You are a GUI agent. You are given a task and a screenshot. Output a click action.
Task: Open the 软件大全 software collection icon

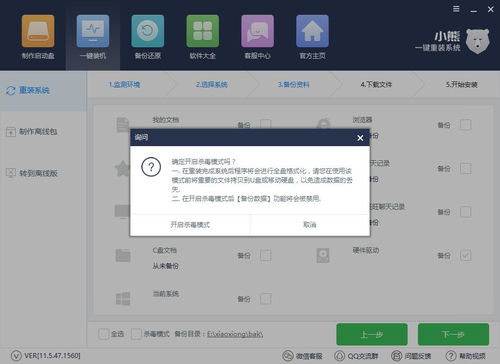tap(203, 31)
